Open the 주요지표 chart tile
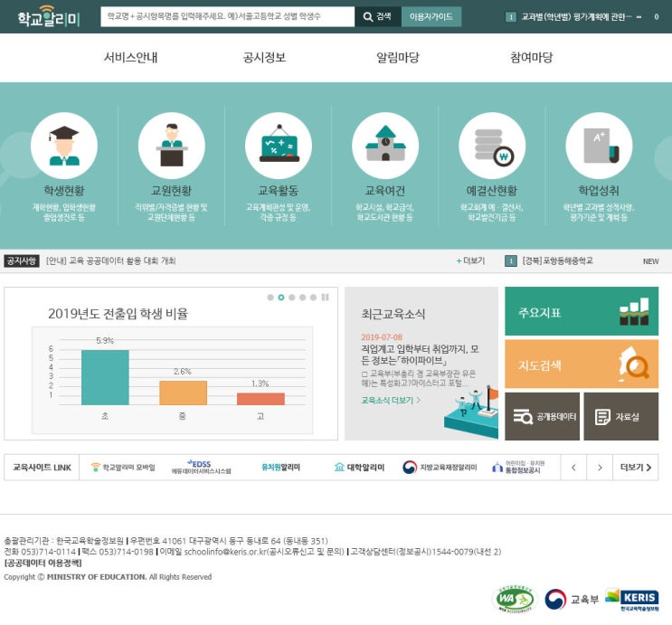This screenshot has height=625, width=672. tap(582, 311)
